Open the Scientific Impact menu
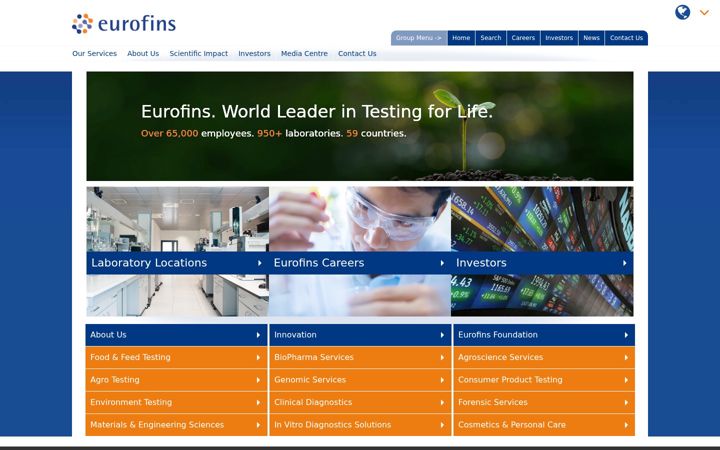The width and height of the screenshot is (720, 450). 198,54
